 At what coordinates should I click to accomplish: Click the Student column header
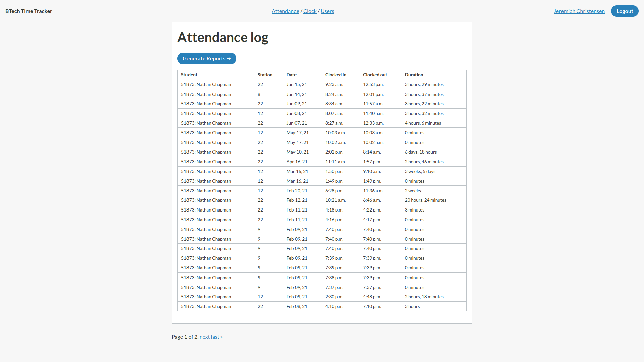[x=189, y=75]
